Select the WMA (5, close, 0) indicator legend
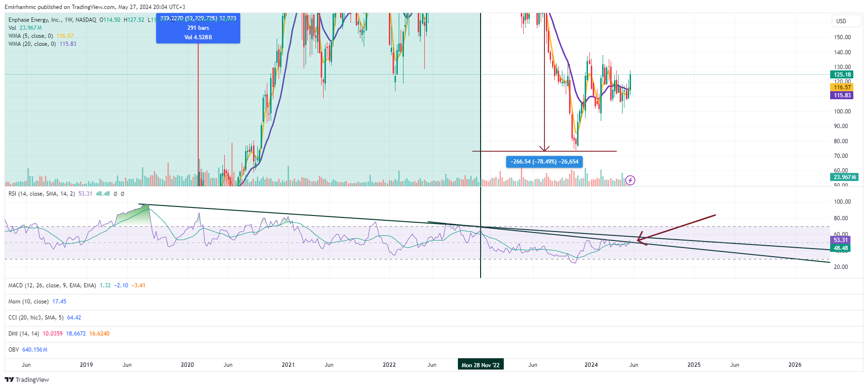The width and height of the screenshot is (868, 388). click(x=41, y=36)
